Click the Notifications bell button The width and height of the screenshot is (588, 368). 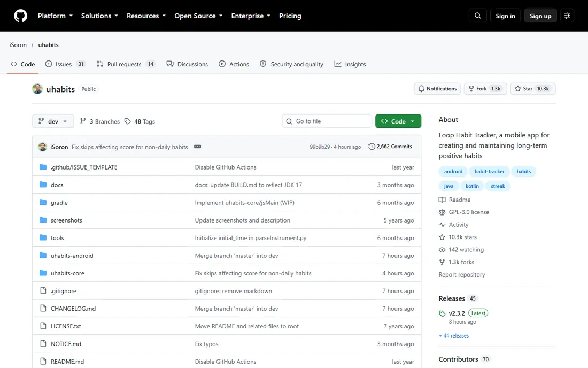(437, 89)
